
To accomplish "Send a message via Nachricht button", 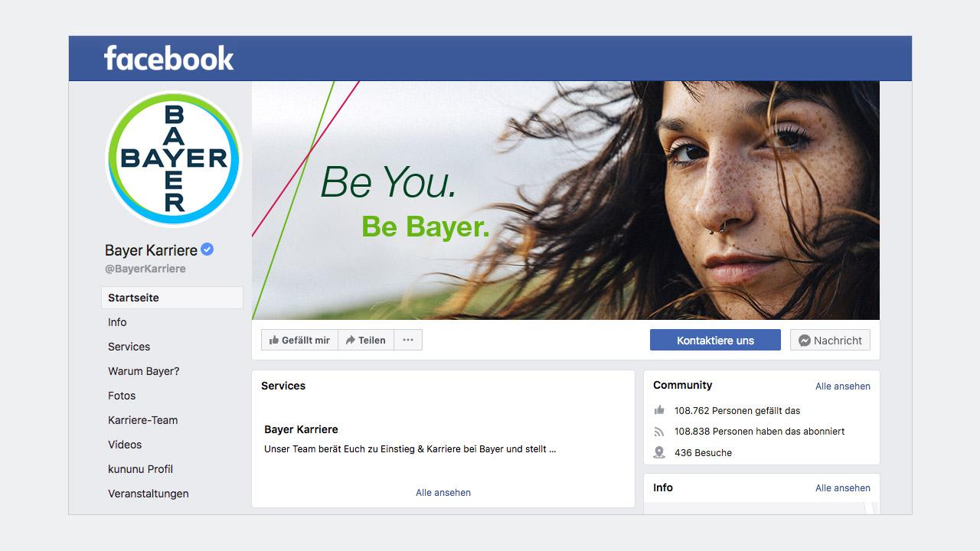I will click(x=830, y=341).
